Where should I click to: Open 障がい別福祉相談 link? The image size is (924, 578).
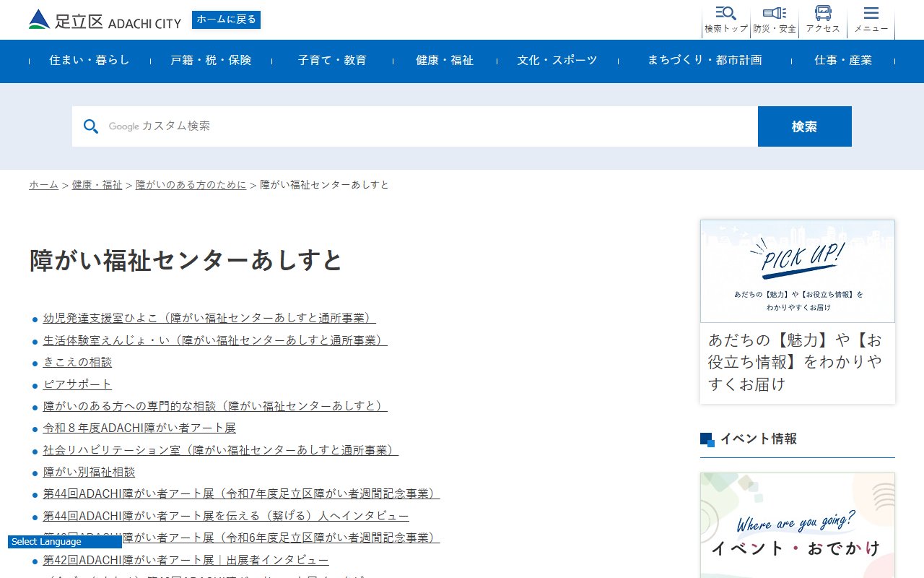tap(89, 472)
